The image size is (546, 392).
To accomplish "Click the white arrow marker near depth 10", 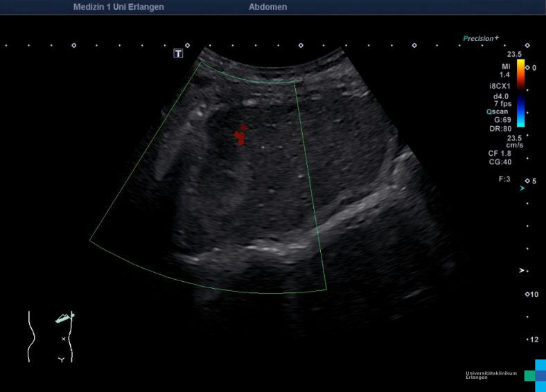I will 522,270.
